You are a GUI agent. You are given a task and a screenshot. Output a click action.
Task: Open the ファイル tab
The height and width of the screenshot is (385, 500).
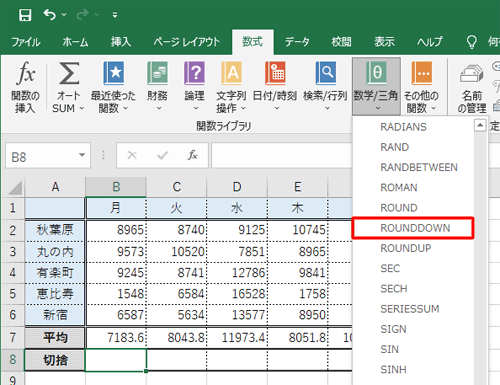coord(26,42)
